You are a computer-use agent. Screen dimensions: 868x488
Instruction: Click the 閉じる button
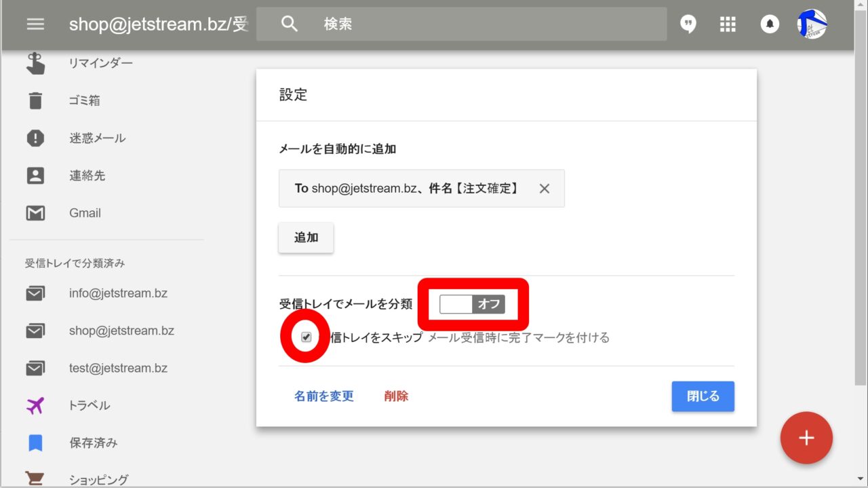pos(703,396)
